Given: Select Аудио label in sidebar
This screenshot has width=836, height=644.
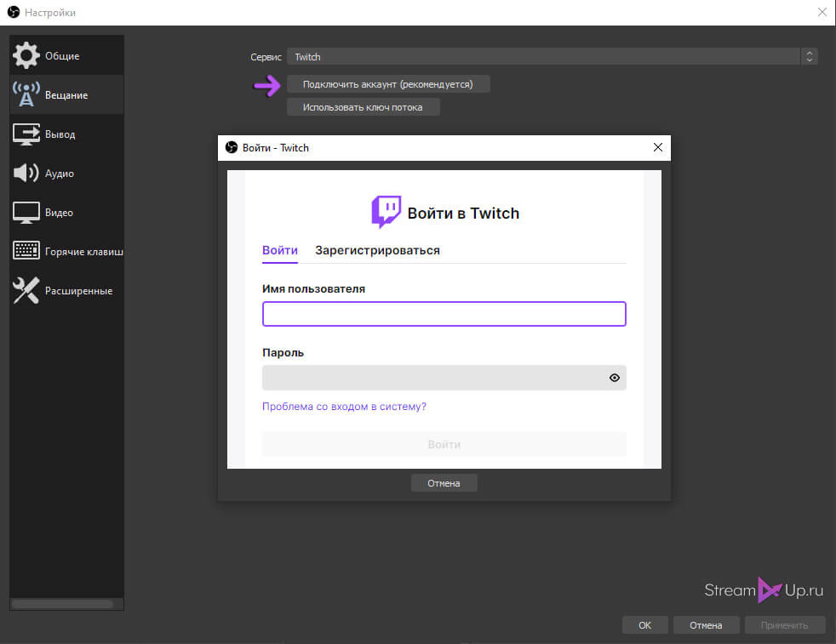Looking at the screenshot, I should click(x=60, y=174).
